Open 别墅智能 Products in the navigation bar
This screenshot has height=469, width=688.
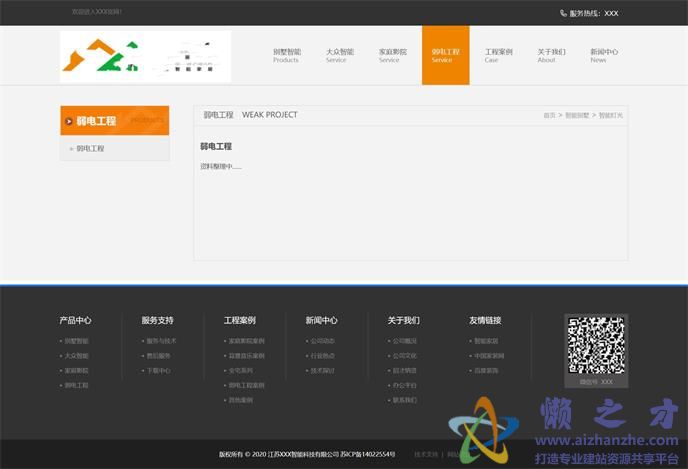tap(287, 55)
